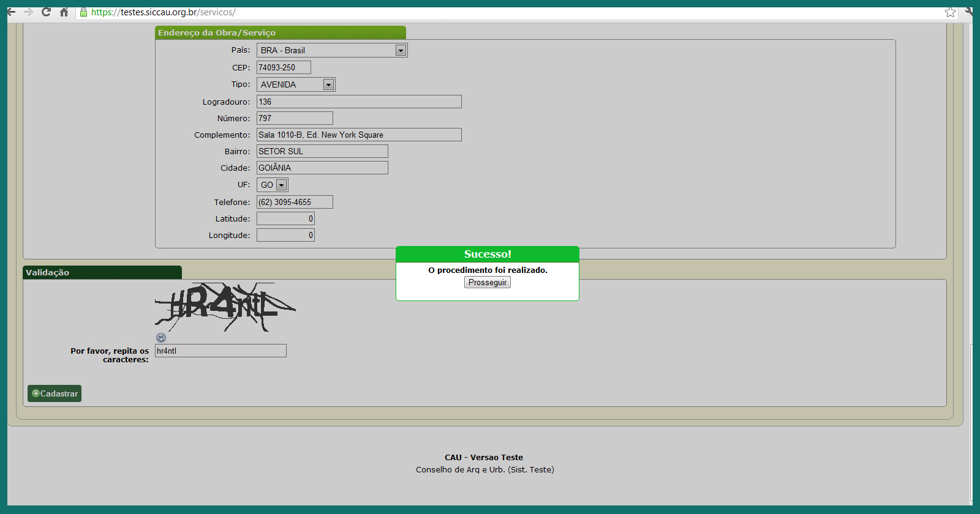Screen dimensions: 980x514
Task: Click the Latitude input field
Action: 285,218
